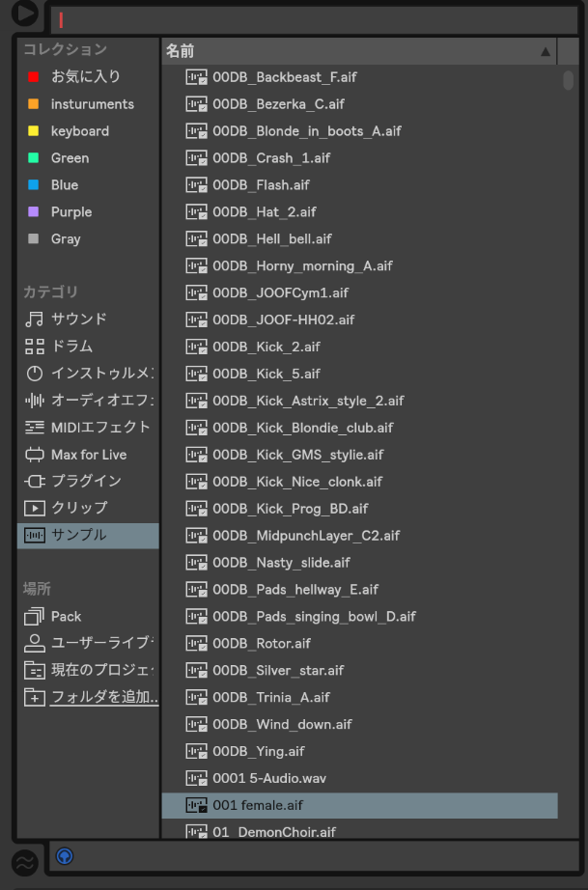Open the サウンド category

point(77,319)
